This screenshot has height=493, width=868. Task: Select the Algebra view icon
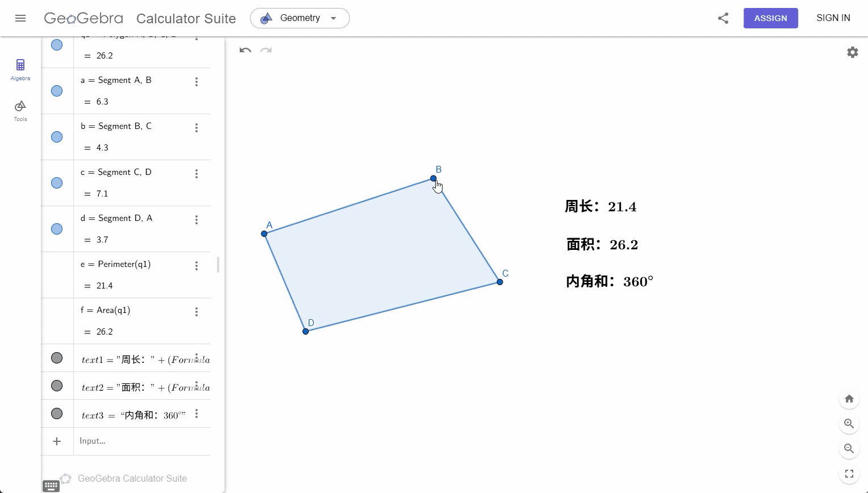pyautogui.click(x=20, y=69)
